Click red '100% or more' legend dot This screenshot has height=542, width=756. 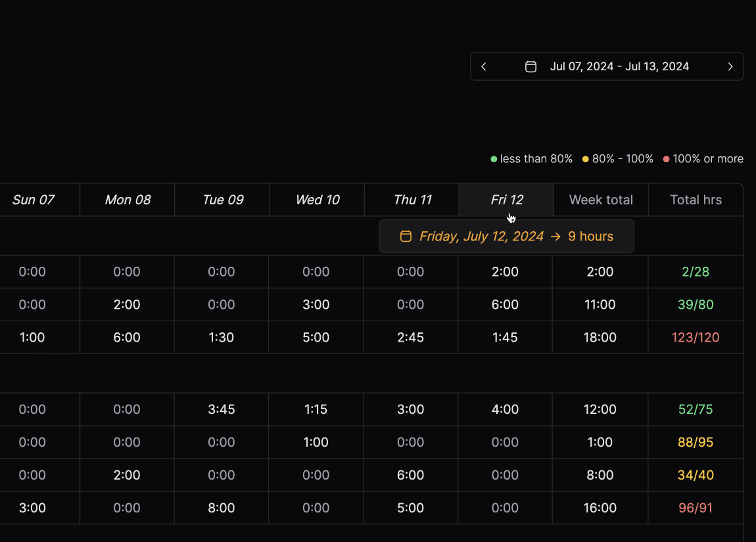pos(667,159)
